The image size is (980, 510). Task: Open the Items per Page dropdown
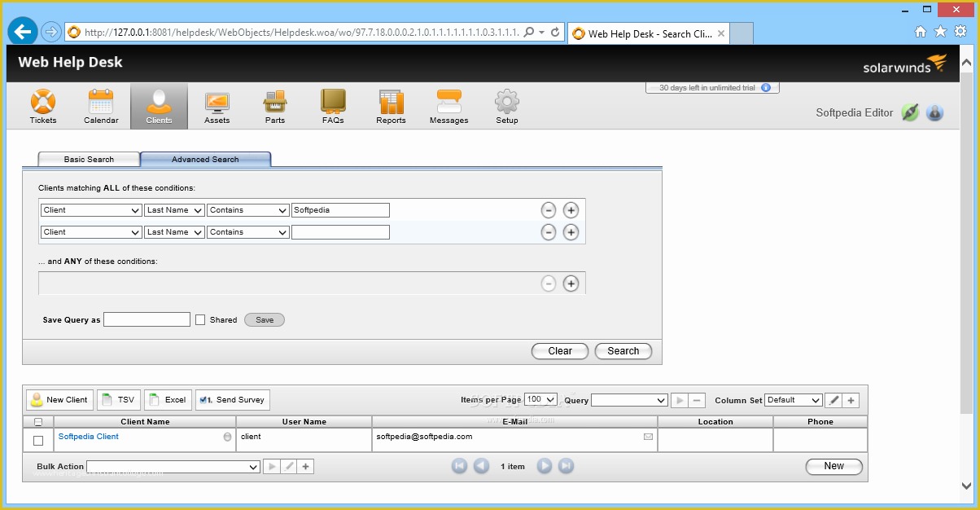[540, 400]
